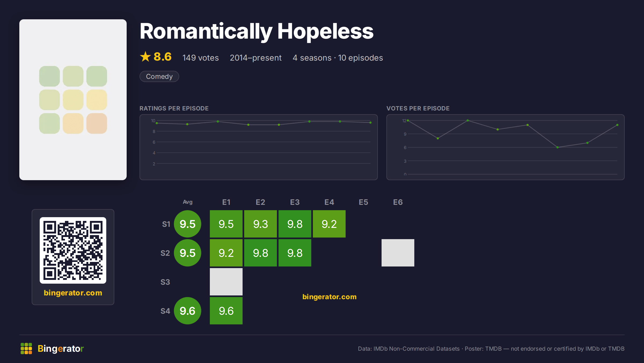Select season 1 episode 3 rating 9.8
The image size is (644, 363).
click(295, 224)
